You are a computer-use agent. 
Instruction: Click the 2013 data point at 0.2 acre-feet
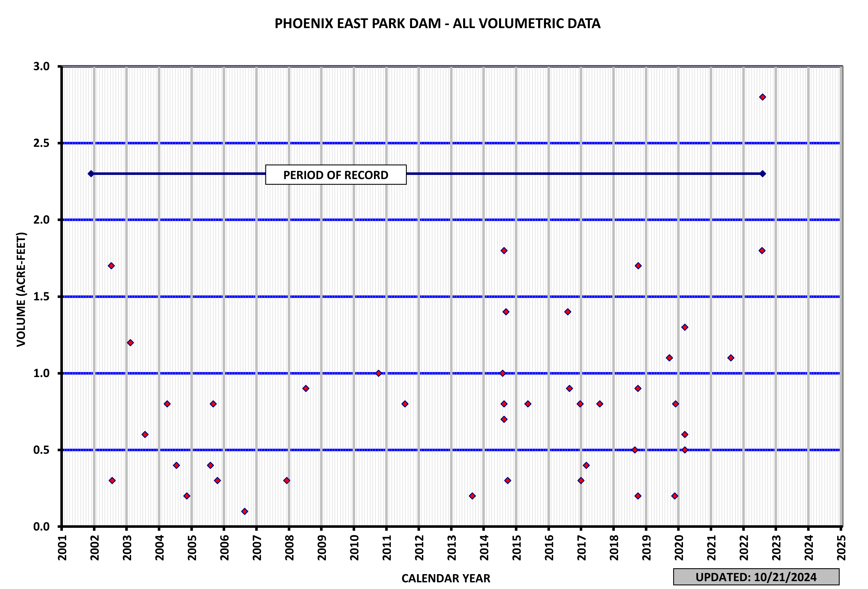472,496
